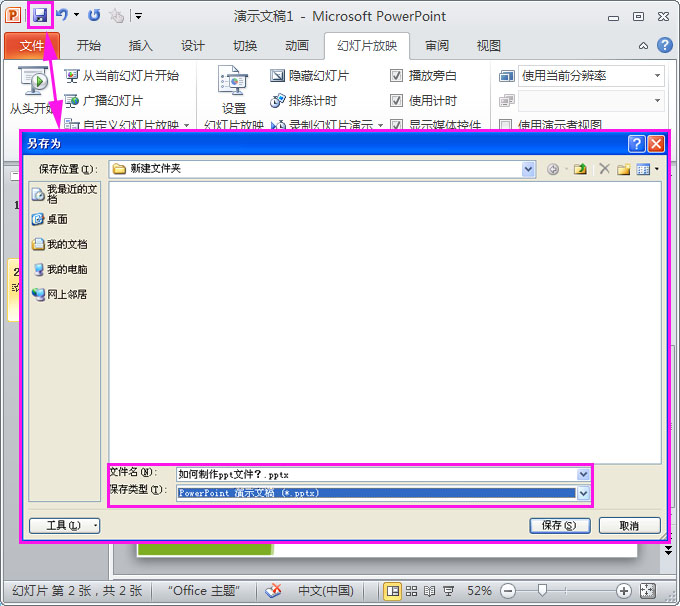Click the zoom slider handle
Image resolution: width=680 pixels, height=606 pixels.
542,590
